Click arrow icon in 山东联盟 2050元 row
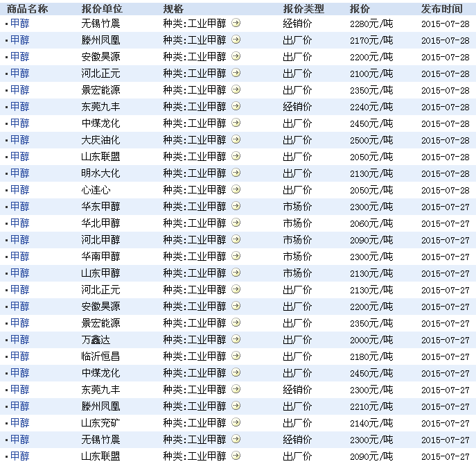The image size is (476, 464). point(236,156)
